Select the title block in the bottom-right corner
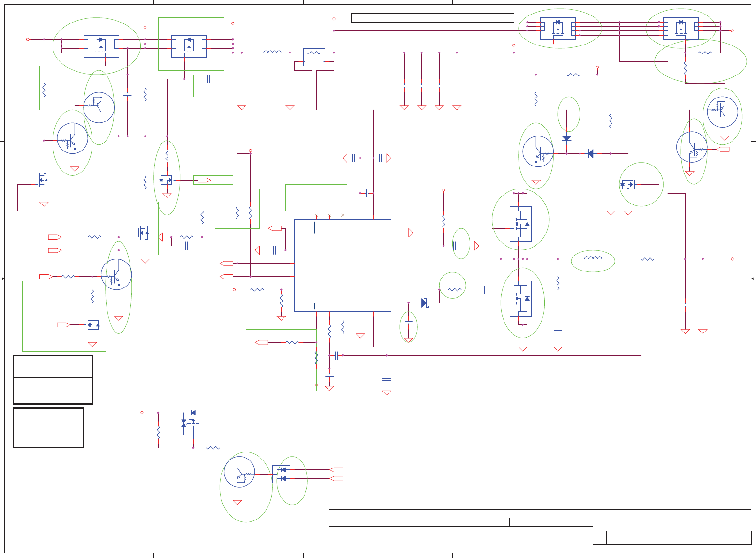 pyautogui.click(x=540, y=529)
